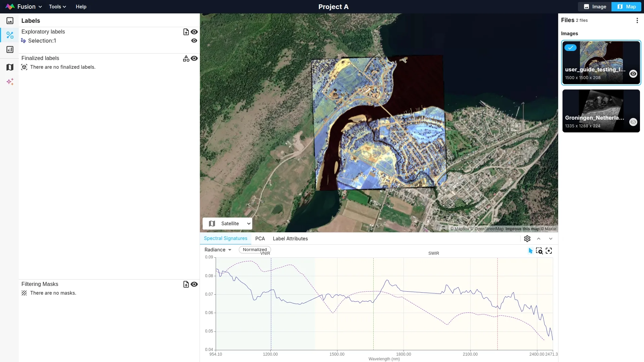Viewport: 644px width, 362px height.
Task: Switch to Image view button
Action: [x=595, y=7]
